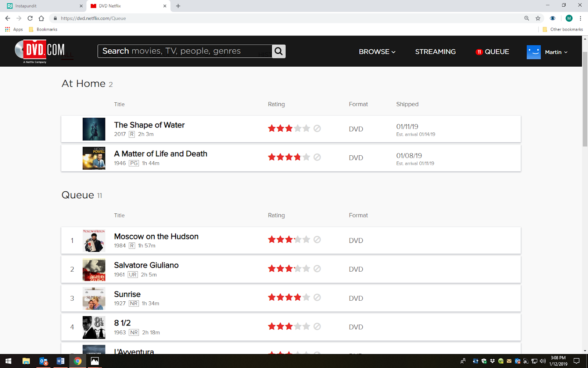Click the 8 1/2 poster thumbnail
Screen dimensions: 588x368
click(x=94, y=328)
